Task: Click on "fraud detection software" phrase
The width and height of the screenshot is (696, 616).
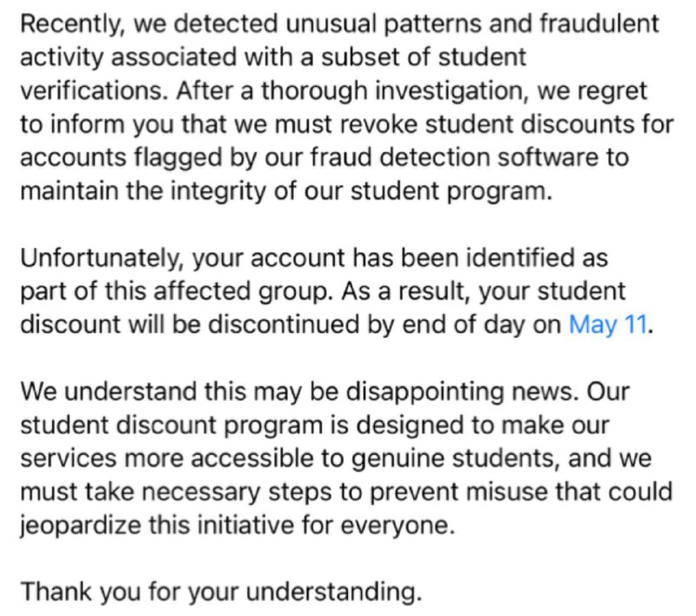Action: point(453,157)
